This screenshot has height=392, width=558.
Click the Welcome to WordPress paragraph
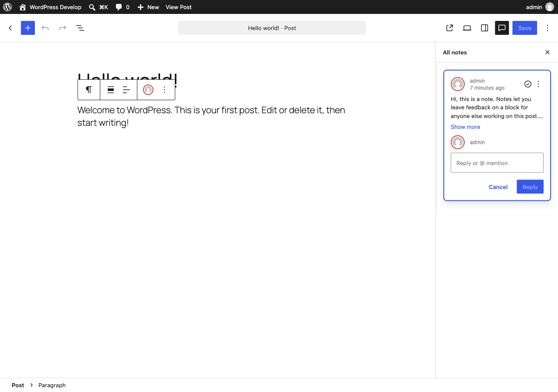211,116
